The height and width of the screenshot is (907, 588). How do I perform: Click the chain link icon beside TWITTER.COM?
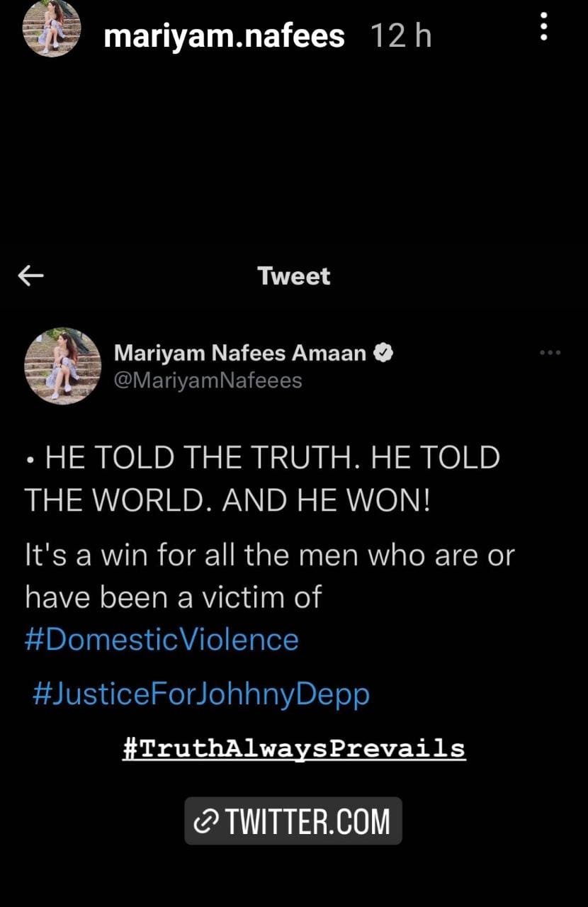(x=207, y=821)
